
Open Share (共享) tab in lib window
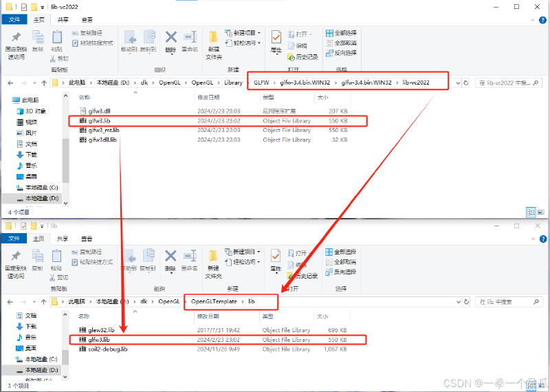pyautogui.click(x=63, y=239)
